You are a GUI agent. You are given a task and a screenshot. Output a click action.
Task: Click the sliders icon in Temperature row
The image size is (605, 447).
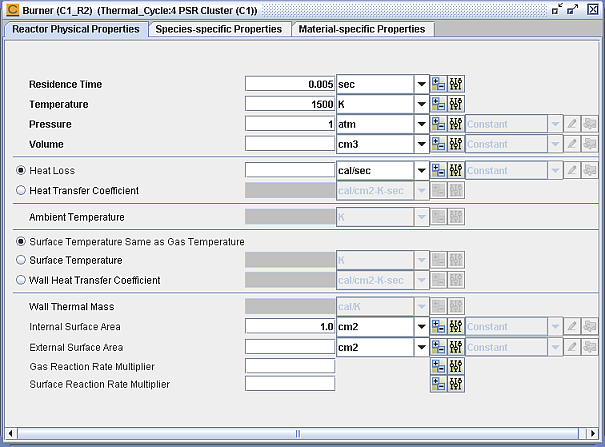pos(456,104)
